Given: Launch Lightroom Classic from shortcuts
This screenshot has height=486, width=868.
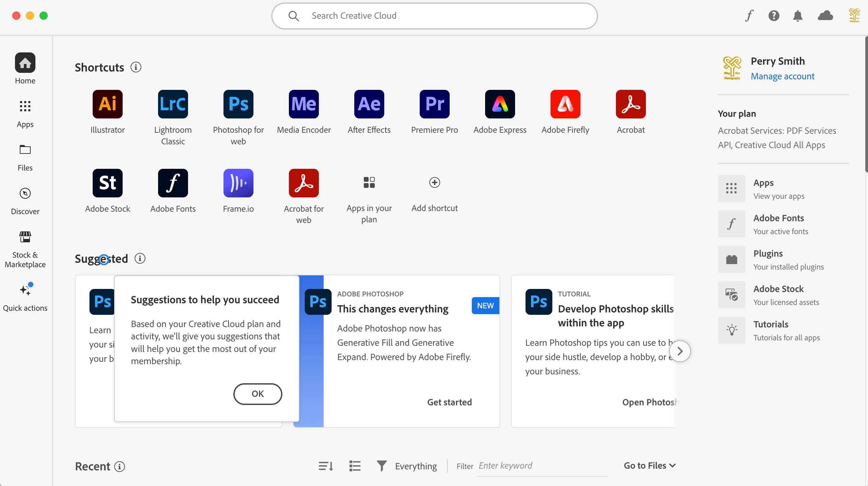Looking at the screenshot, I should 173,104.
